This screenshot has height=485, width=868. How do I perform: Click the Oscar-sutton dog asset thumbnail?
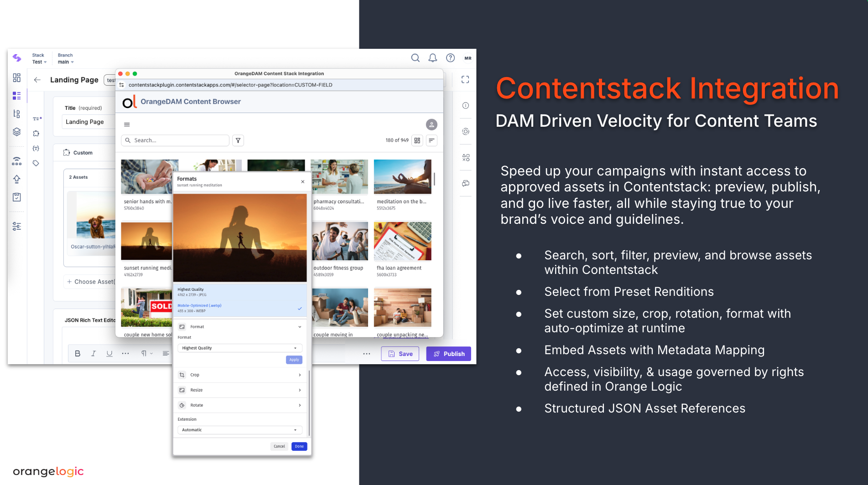96,215
